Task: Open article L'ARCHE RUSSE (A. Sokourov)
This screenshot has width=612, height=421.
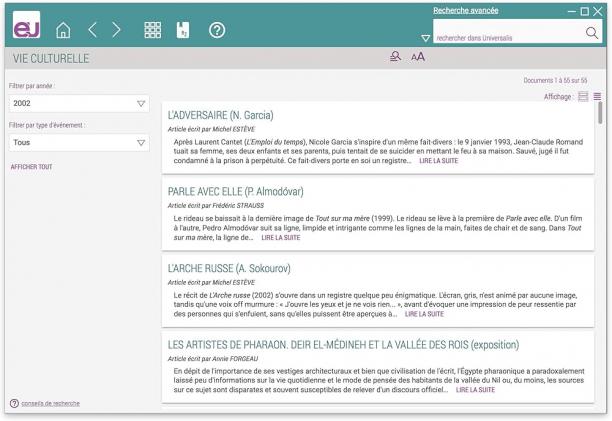Action: [x=229, y=268]
